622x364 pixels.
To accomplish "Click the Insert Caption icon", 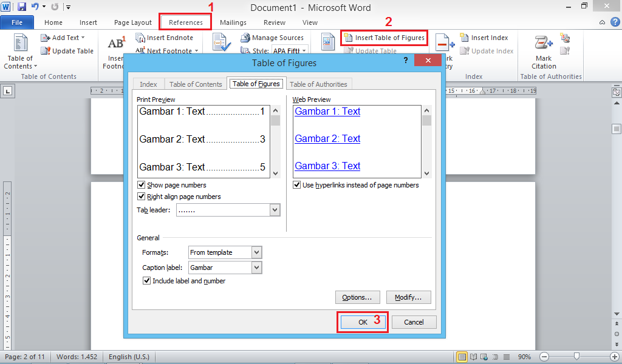I will point(327,41).
